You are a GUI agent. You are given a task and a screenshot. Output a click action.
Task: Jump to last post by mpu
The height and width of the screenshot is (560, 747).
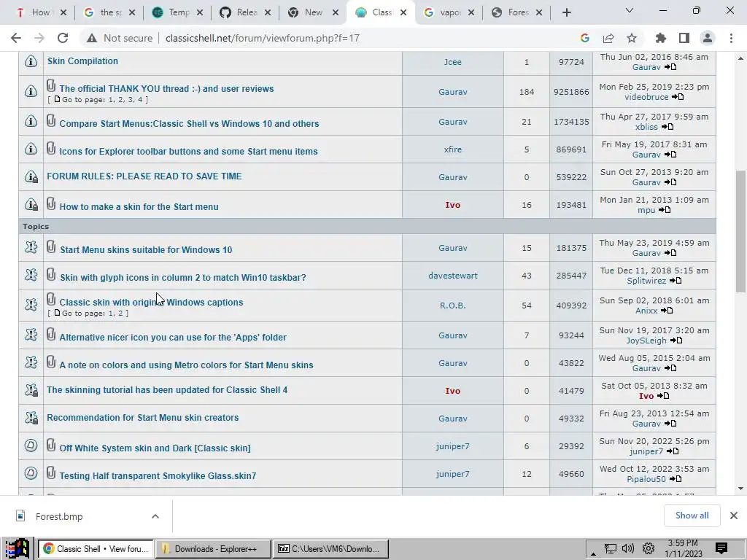pos(665,210)
